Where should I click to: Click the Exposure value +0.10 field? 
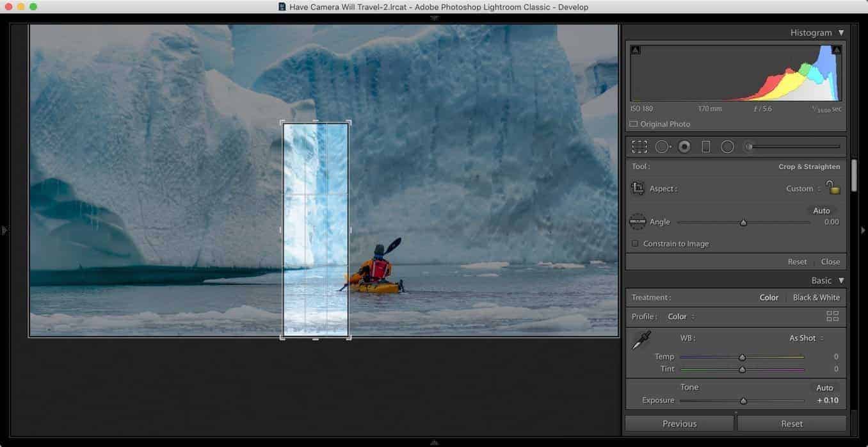coord(827,400)
